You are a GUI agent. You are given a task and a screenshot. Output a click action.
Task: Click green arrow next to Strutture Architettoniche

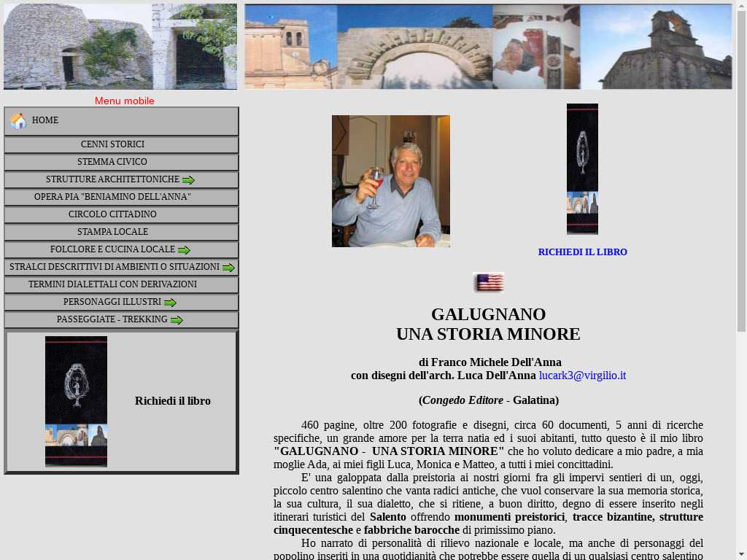[x=188, y=180]
